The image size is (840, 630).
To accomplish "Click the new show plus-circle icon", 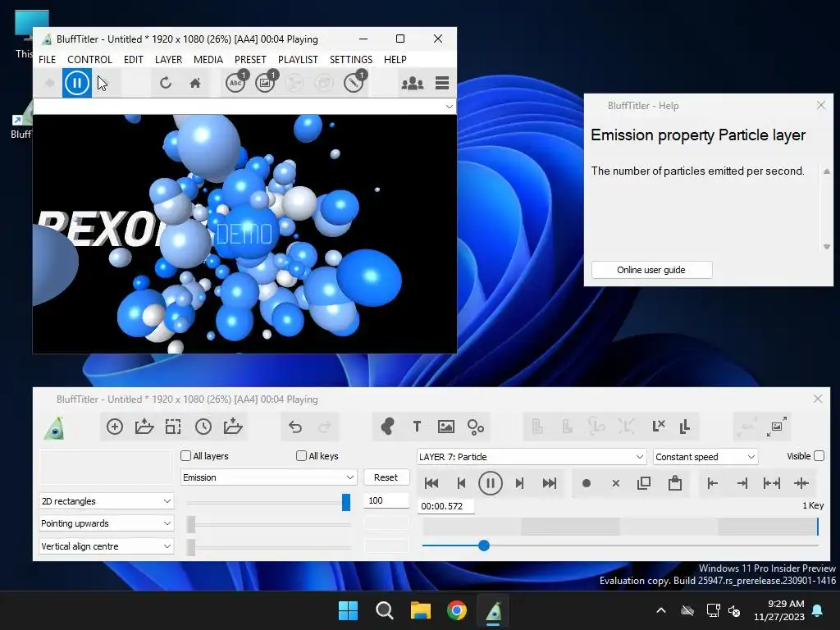I will 115,427.
